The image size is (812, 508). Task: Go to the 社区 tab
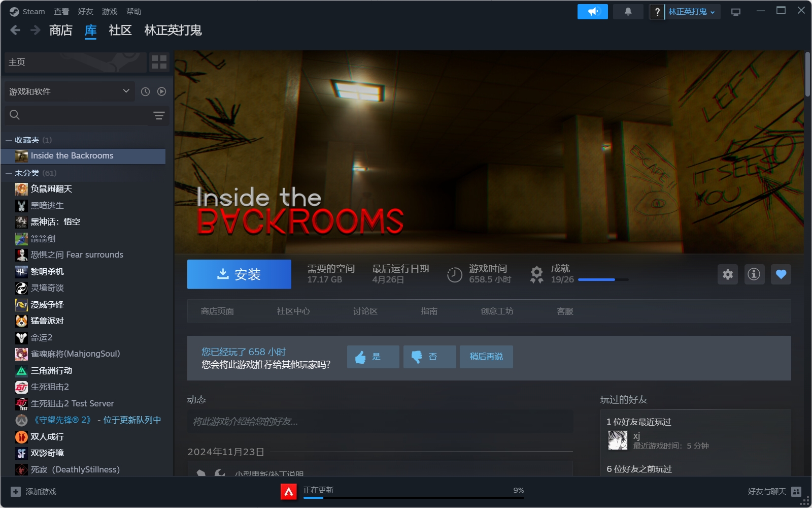[x=120, y=30]
